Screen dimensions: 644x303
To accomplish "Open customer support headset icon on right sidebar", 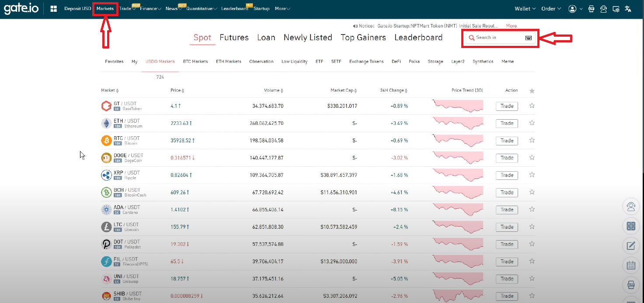I will tap(631, 207).
